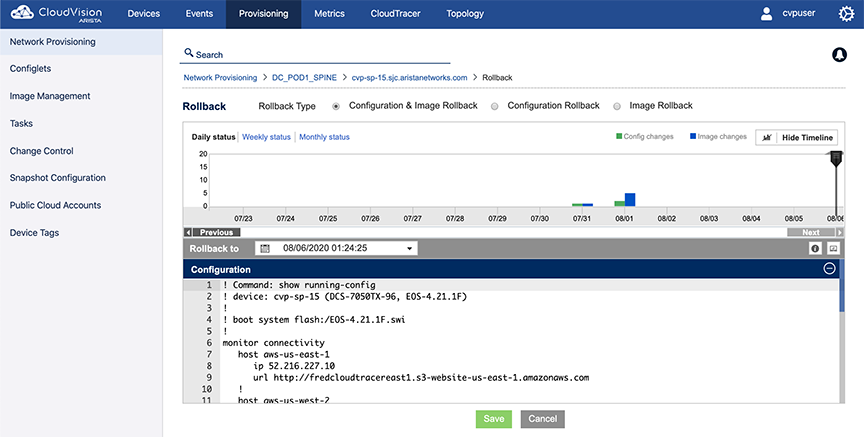
Task: Click Network Provisioning breadcrumb link
Action: 220,78
